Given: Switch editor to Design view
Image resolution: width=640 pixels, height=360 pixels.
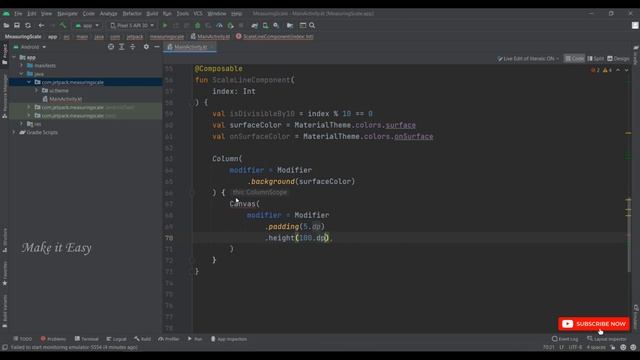Looking at the screenshot, I should pos(618,59).
